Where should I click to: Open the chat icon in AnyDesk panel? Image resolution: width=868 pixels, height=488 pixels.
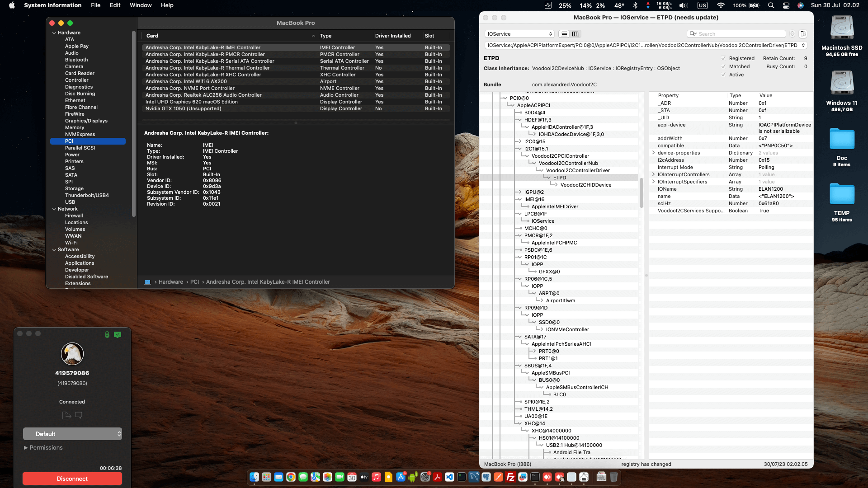79,415
